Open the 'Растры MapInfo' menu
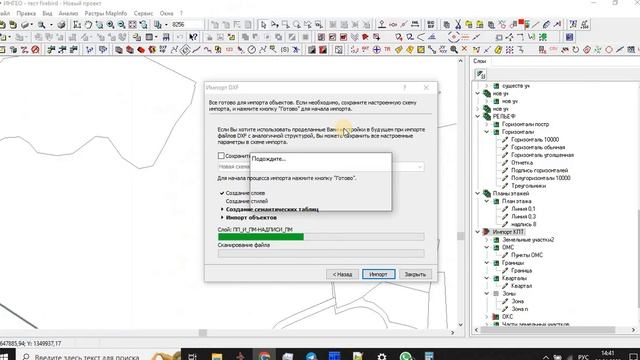The width and height of the screenshot is (640, 360). 106,13
